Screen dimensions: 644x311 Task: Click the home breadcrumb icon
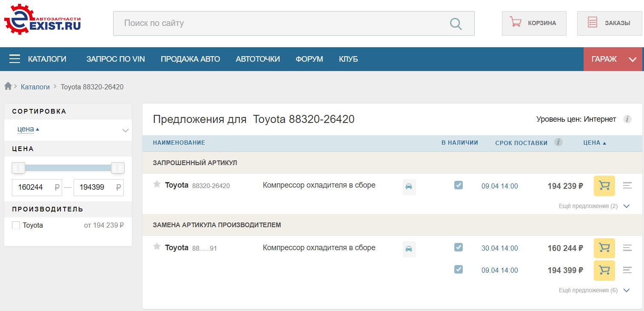point(8,86)
